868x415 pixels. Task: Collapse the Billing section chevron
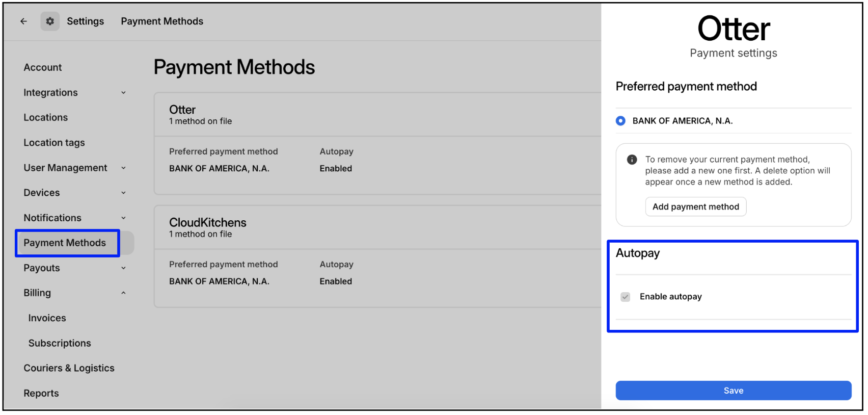[123, 293]
